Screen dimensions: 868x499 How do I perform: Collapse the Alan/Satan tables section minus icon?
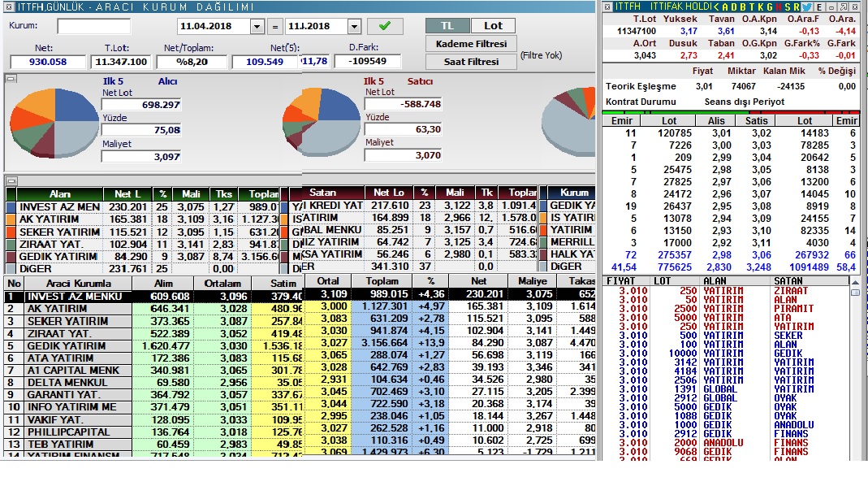10,180
